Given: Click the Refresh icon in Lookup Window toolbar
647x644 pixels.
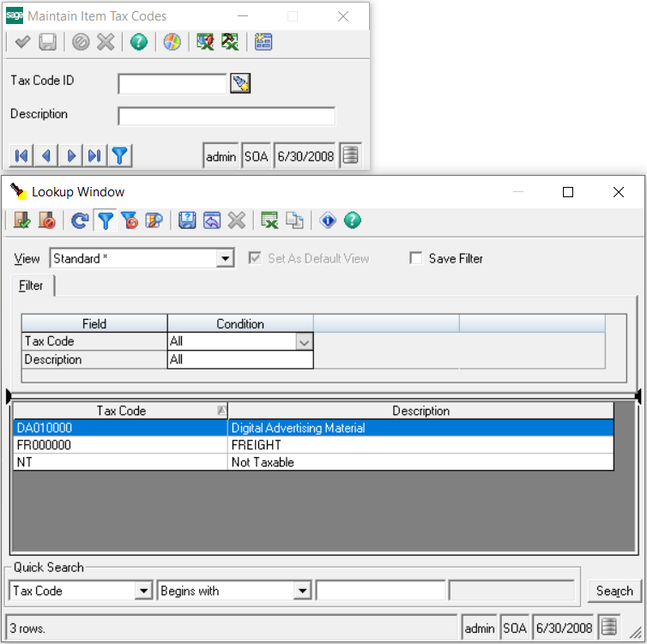Looking at the screenshot, I should pos(79,221).
